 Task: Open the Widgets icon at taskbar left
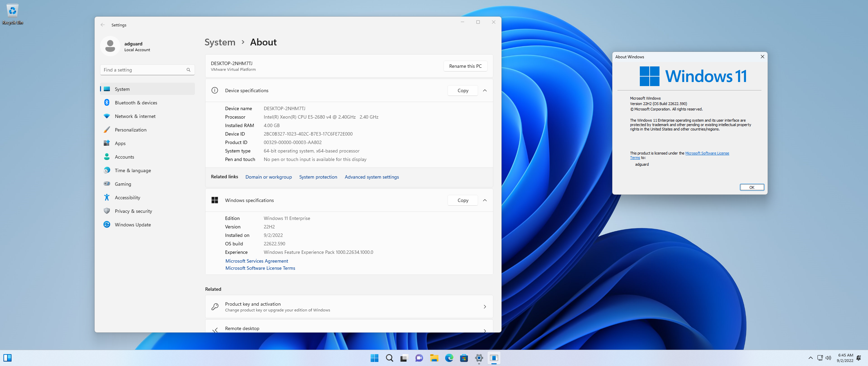pos(7,358)
